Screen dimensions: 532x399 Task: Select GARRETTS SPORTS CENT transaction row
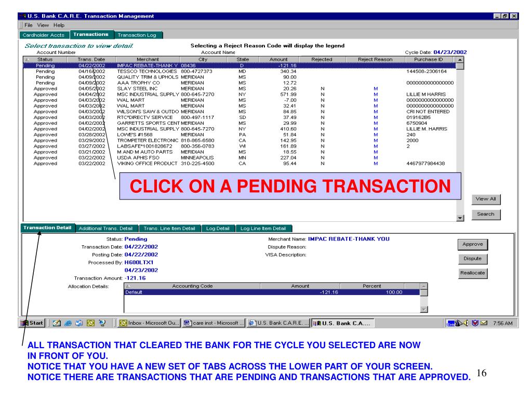pyautogui.click(x=240, y=123)
